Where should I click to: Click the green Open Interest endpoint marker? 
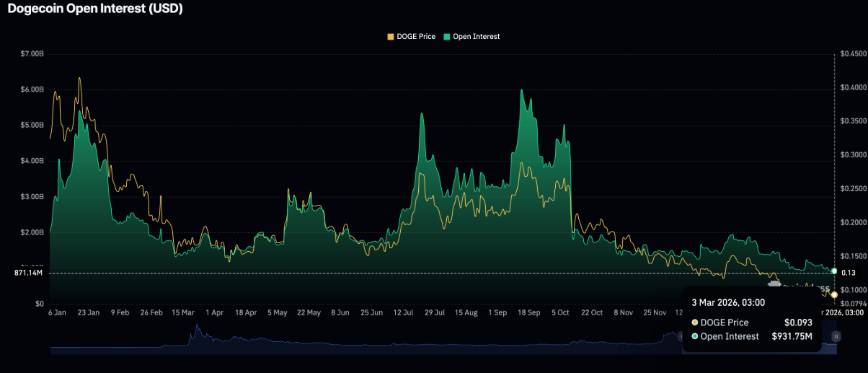pyautogui.click(x=834, y=271)
